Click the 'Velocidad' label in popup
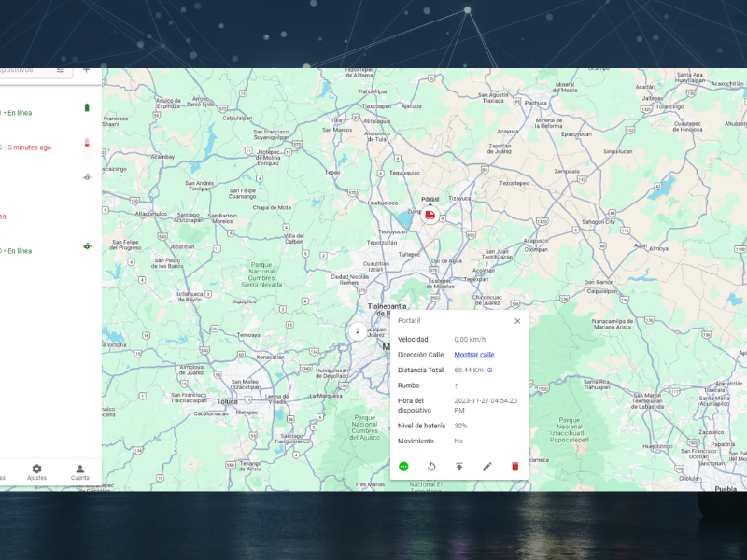This screenshot has height=560, width=747. coord(413,340)
